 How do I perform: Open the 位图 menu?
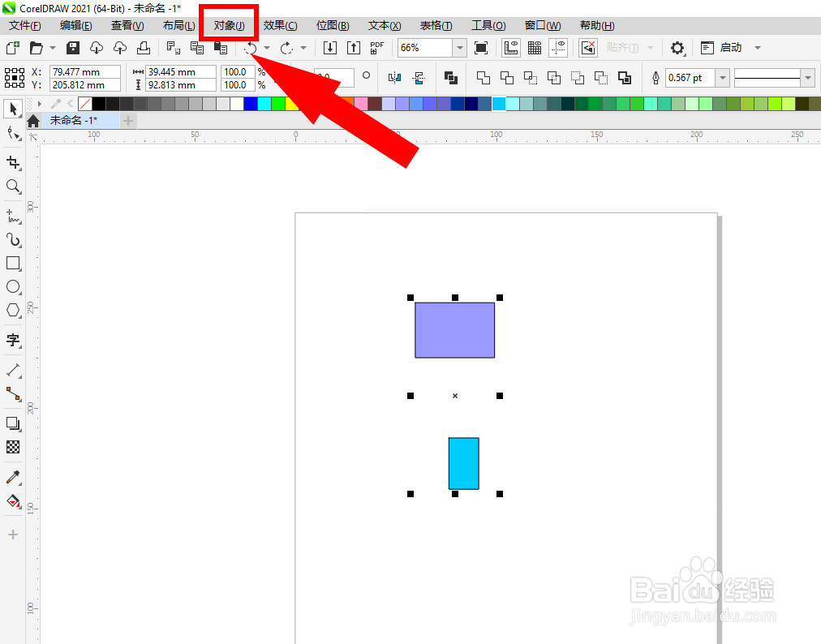[333, 25]
